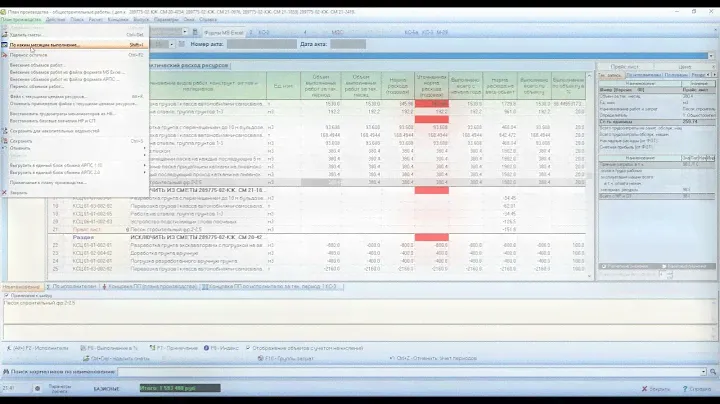Choose 'Перенос остатков' from the menu
This screenshot has height=404, width=720.
(32, 53)
